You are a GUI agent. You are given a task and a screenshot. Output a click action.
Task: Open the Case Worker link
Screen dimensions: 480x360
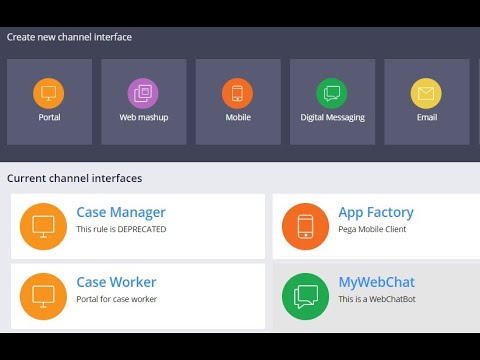click(x=116, y=282)
